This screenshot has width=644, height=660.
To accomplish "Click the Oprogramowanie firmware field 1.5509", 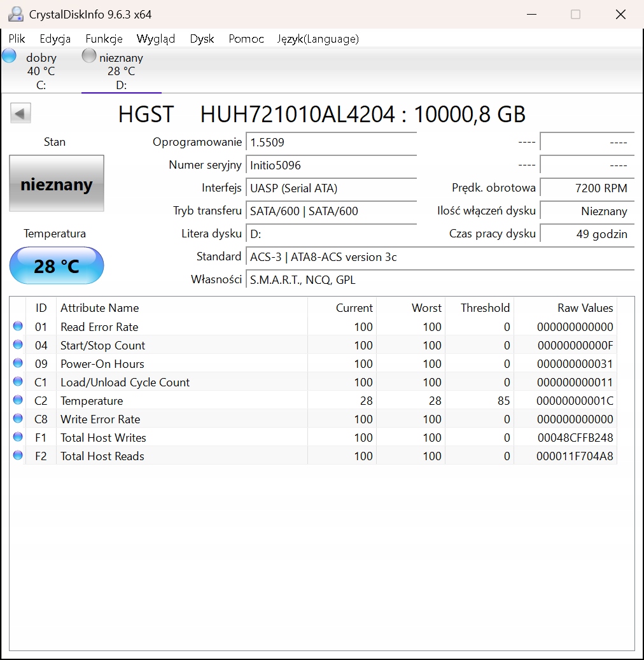I will pyautogui.click(x=331, y=143).
